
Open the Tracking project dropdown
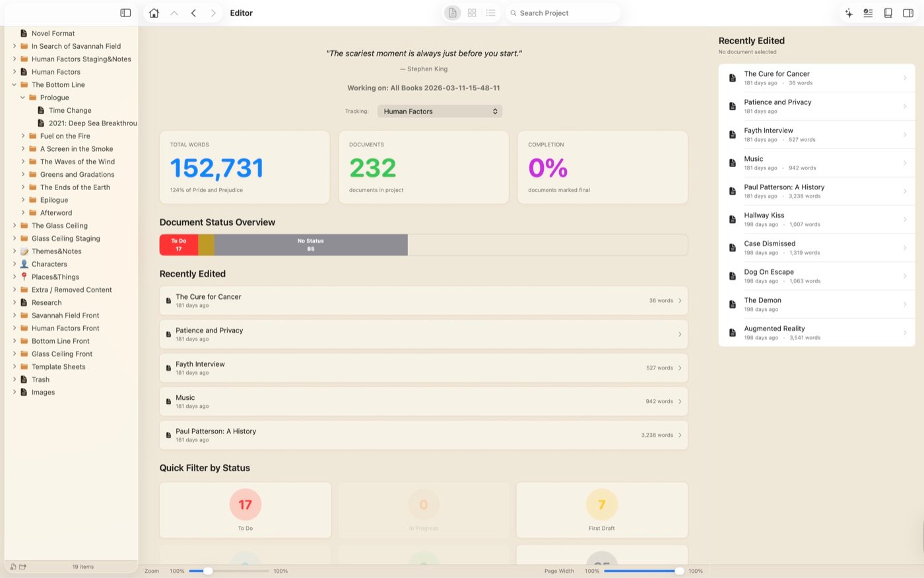(439, 111)
